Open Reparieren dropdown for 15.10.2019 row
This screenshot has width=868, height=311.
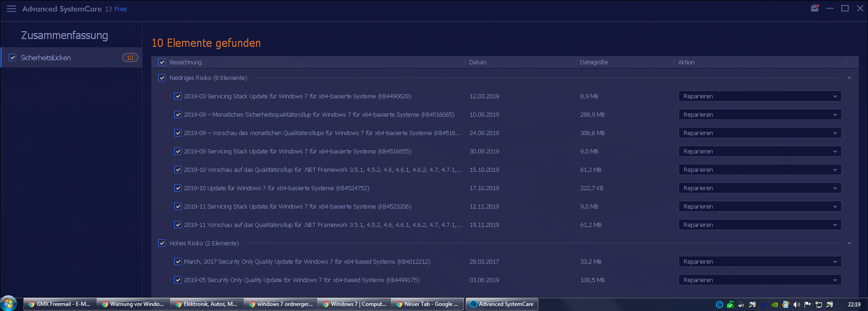coord(760,170)
